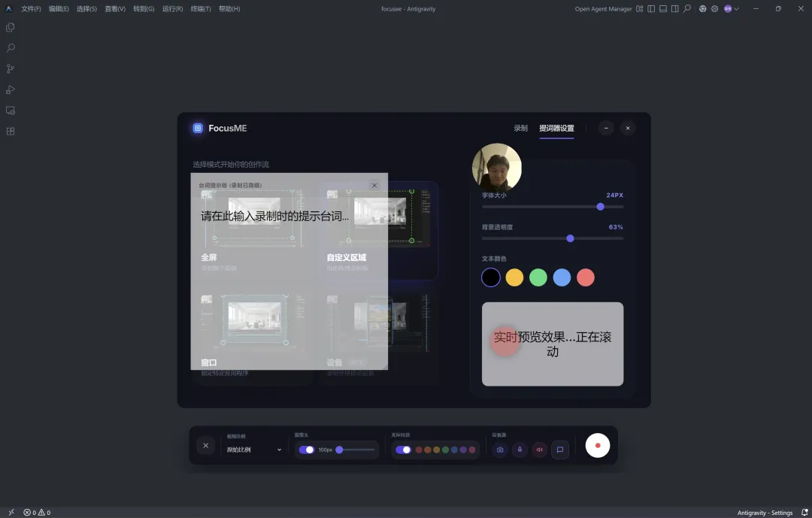The height and width of the screenshot is (518, 812).
Task: Open the 文件(F) menu
Action: pos(31,9)
